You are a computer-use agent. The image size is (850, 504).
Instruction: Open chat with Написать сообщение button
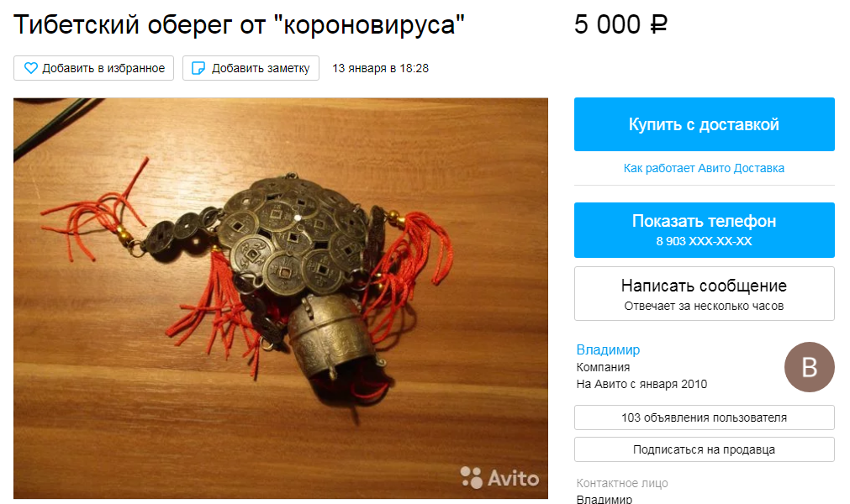click(705, 293)
